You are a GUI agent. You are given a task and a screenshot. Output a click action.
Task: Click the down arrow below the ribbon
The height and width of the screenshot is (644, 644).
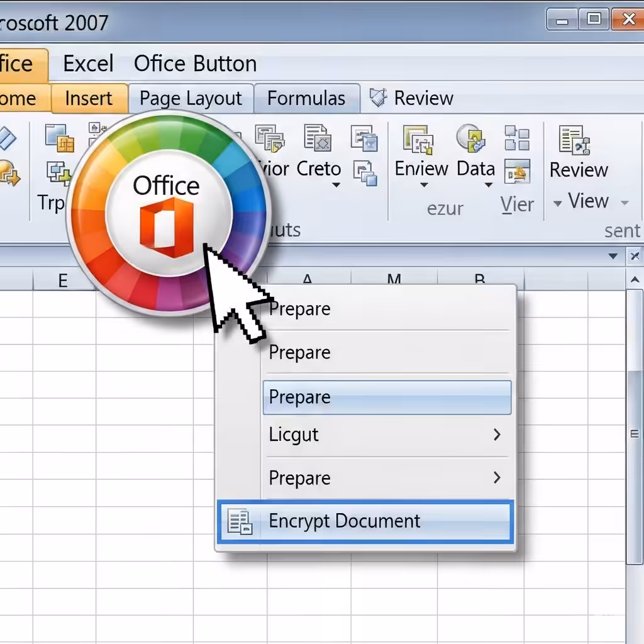[x=613, y=257]
